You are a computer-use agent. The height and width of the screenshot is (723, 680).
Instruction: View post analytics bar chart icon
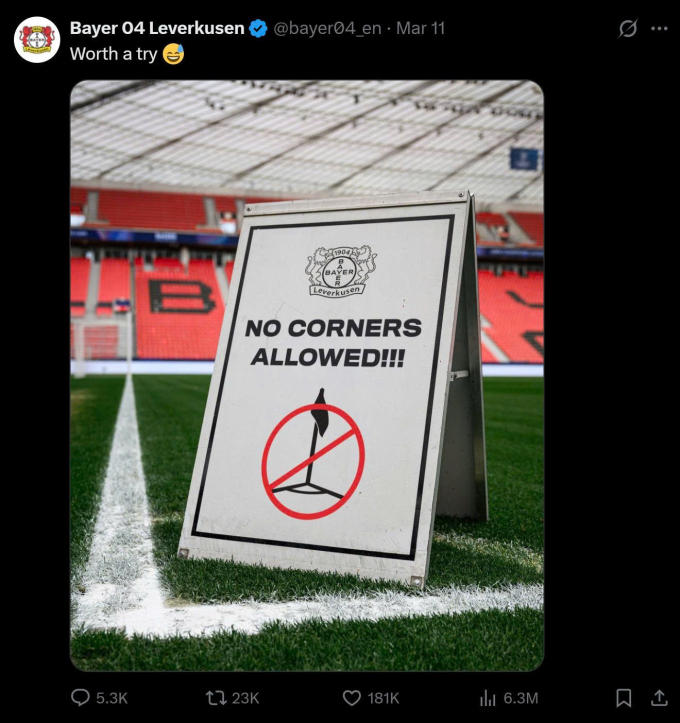click(x=488, y=698)
